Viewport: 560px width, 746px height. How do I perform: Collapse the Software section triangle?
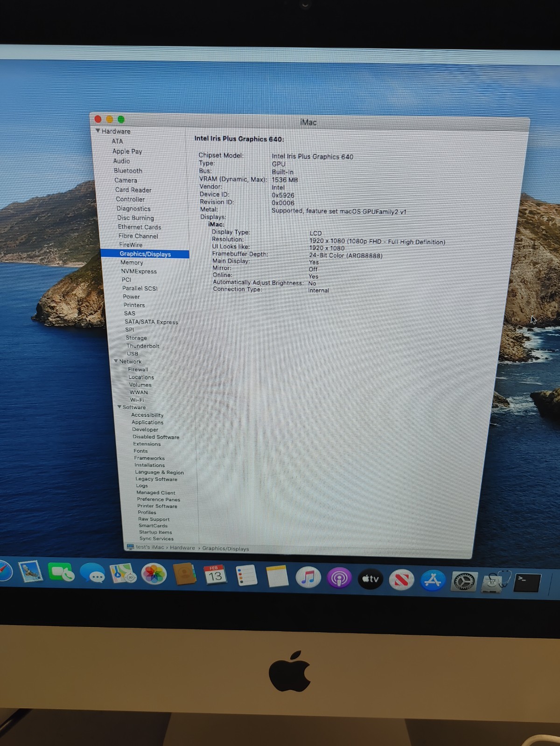click(119, 407)
